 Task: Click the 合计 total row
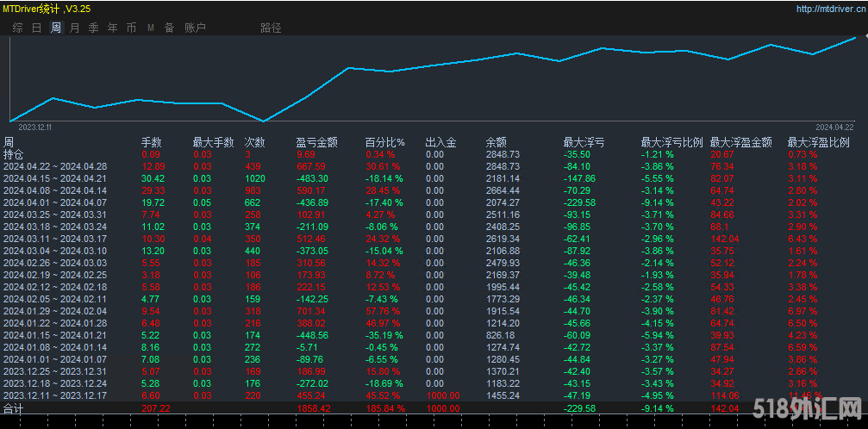pos(15,407)
